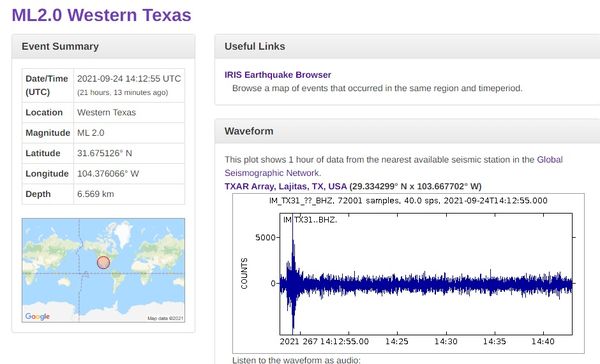This screenshot has width=600, height=364.
Task: Click the Map data ©2021 attribution text
Action: coord(165,318)
